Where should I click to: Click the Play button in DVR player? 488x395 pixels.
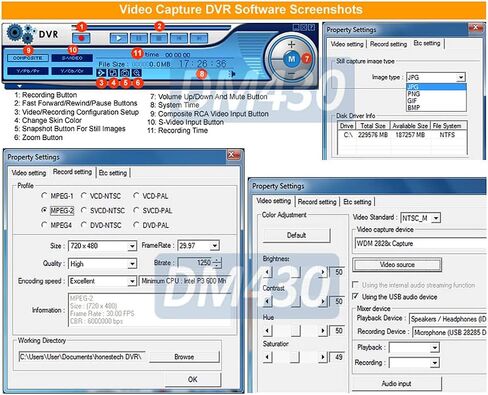coord(119,38)
